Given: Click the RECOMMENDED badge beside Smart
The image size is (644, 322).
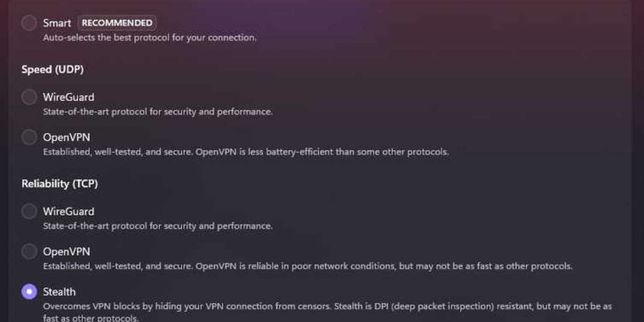Looking at the screenshot, I should (117, 23).
